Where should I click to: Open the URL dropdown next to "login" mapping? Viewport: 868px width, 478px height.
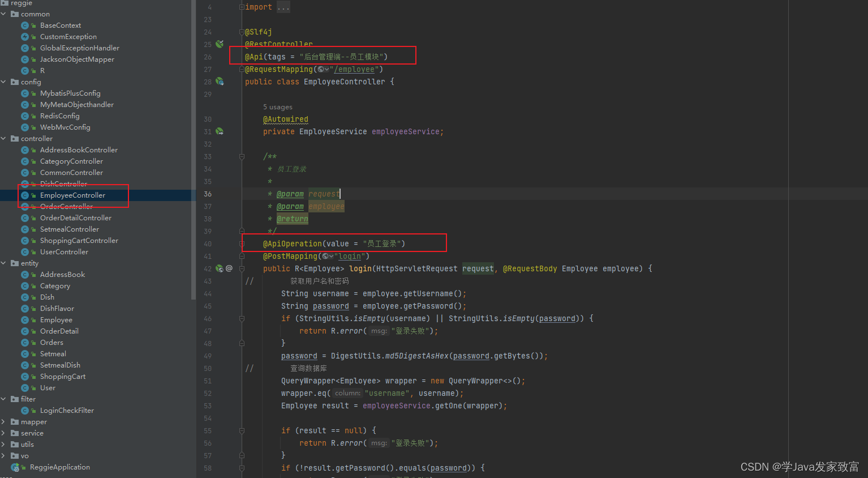[x=328, y=257]
